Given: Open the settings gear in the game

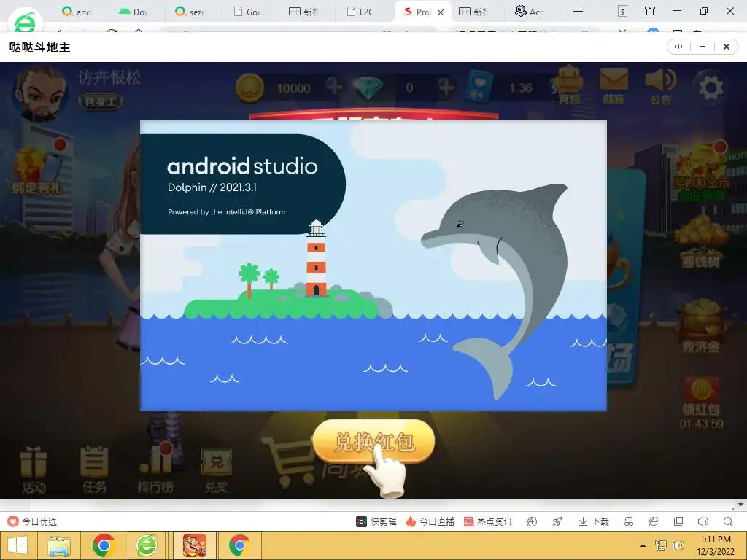Looking at the screenshot, I should pyautogui.click(x=711, y=87).
